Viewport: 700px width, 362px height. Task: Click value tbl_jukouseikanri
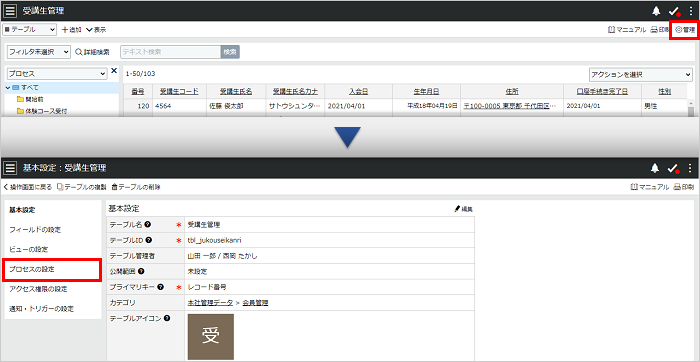215,240
